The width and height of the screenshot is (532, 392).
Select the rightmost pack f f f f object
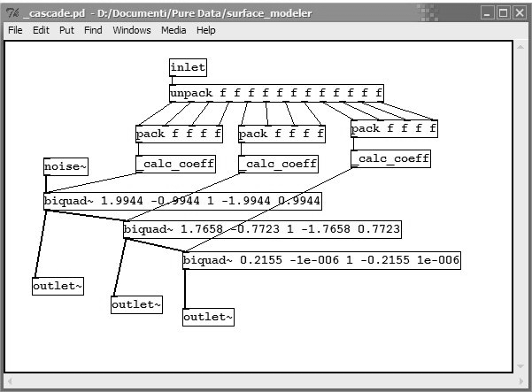click(394, 128)
